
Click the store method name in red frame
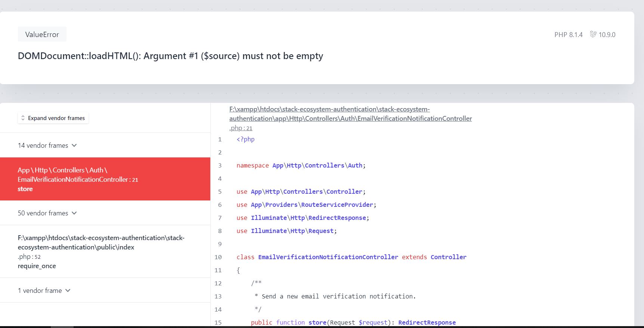[25, 189]
